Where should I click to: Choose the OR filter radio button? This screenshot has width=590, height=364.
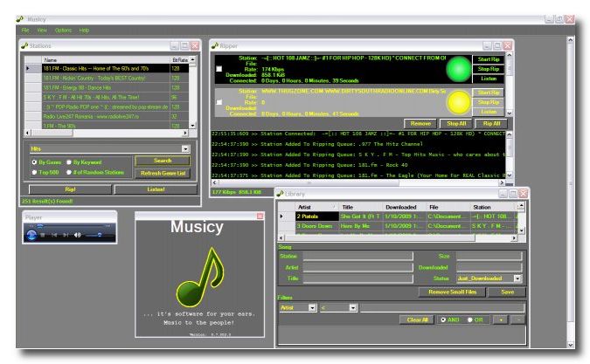pos(470,319)
